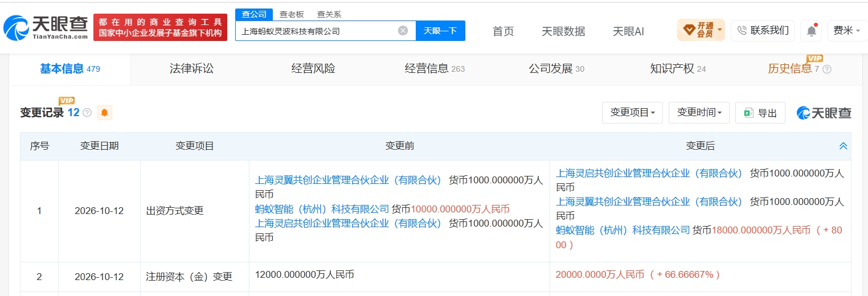Collapse the table with the double-chevron icon

pos(844,146)
